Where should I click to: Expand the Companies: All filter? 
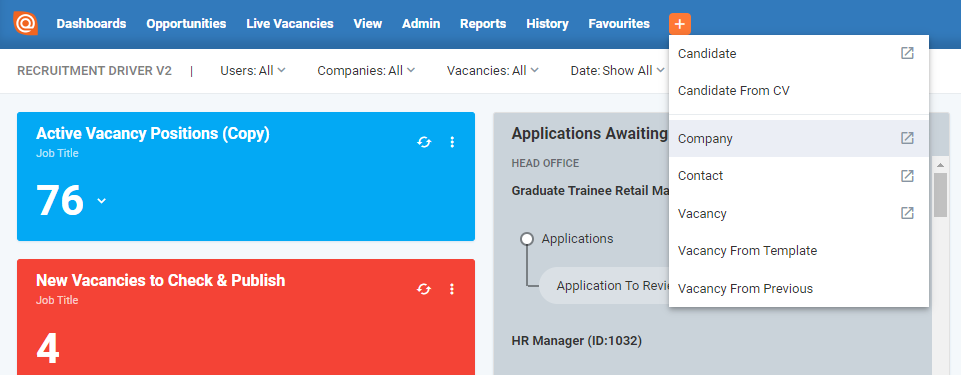click(x=366, y=70)
